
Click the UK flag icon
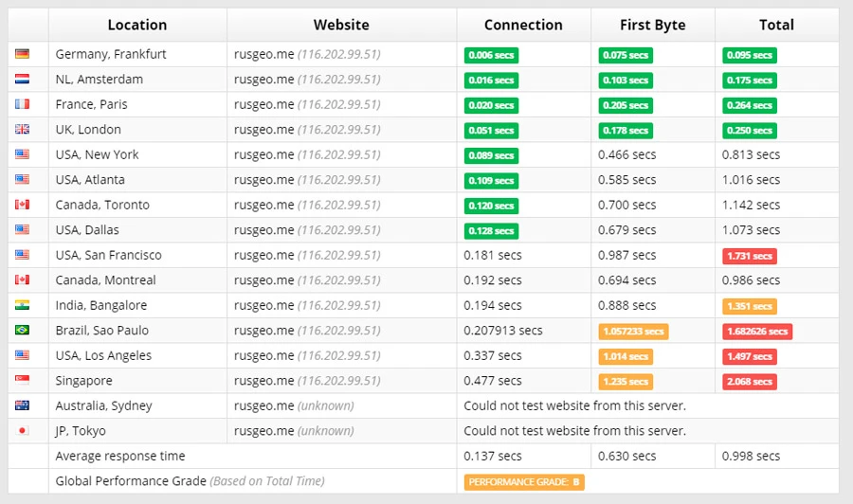tap(23, 129)
